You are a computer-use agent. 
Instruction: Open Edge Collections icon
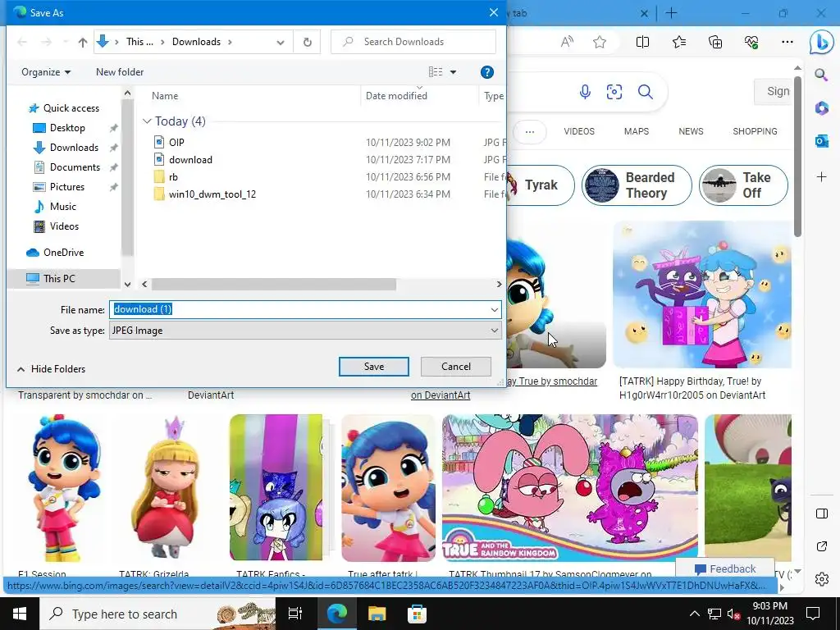715,42
